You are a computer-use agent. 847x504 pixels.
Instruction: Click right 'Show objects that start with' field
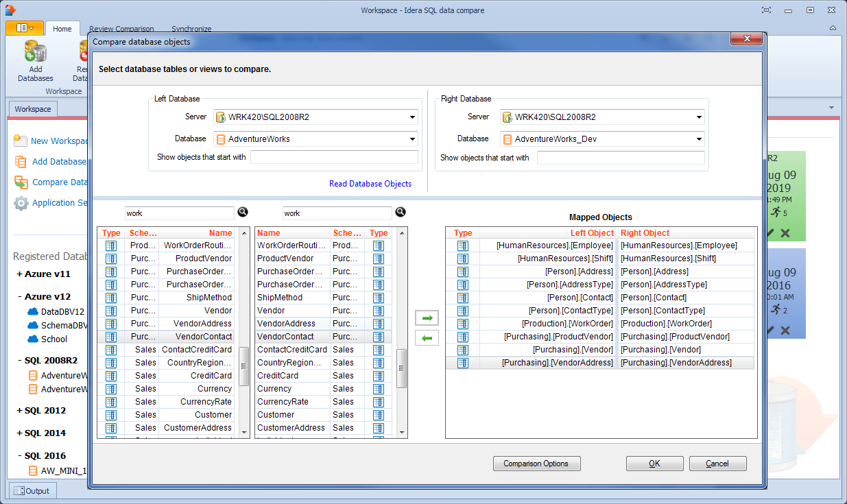tap(621, 158)
